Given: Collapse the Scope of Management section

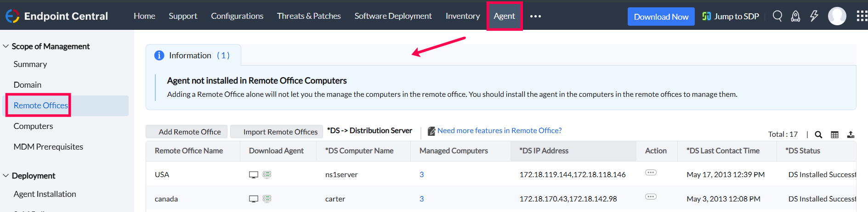Looking at the screenshot, I should pos(6,46).
